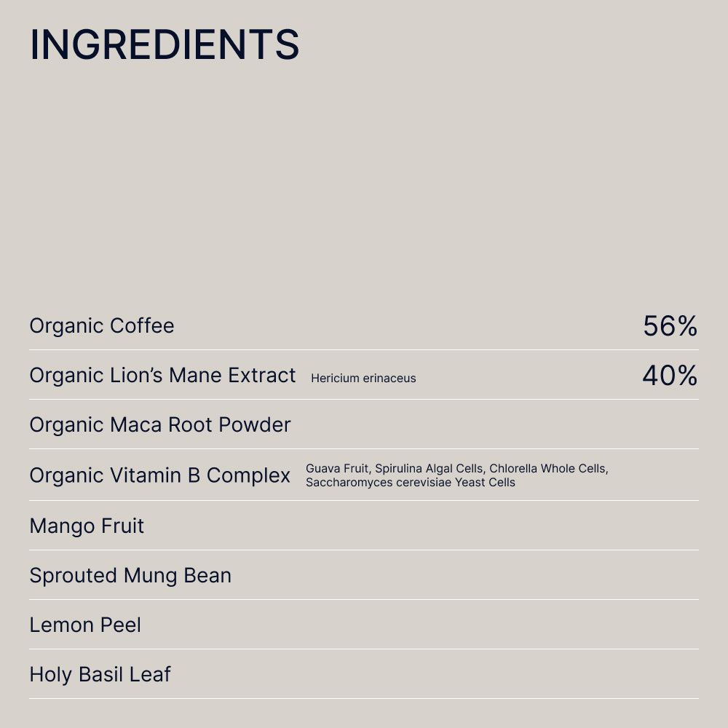The height and width of the screenshot is (728, 728).
Task: Click the word Bean after Sprouted Mung
Action: 207,575
